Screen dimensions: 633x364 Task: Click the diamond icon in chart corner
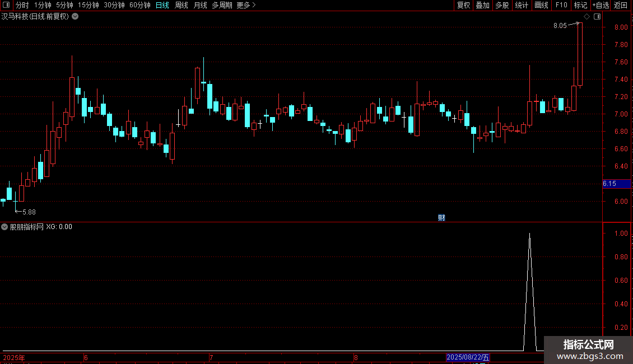[x=587, y=17]
